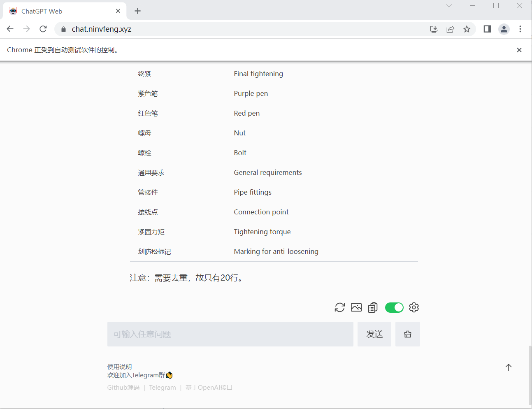Copy conversation using the clipboard icon
The image size is (532, 409).
373,307
